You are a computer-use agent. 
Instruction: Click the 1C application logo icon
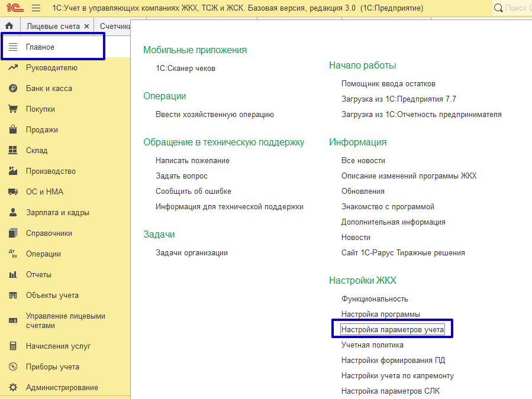point(12,9)
